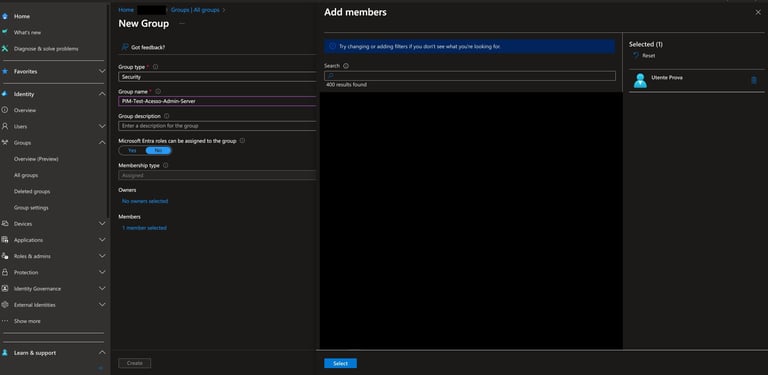Viewport: 768px width, 375px height.
Task: Click the Favorites star icon
Action: tap(5, 71)
